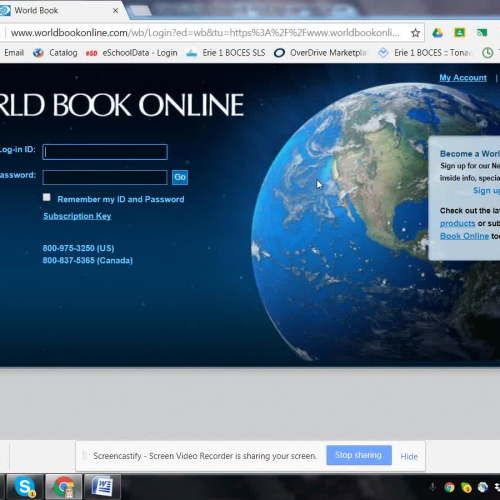Click the Sign up newsletter link
The image size is (500, 500).
click(x=486, y=190)
